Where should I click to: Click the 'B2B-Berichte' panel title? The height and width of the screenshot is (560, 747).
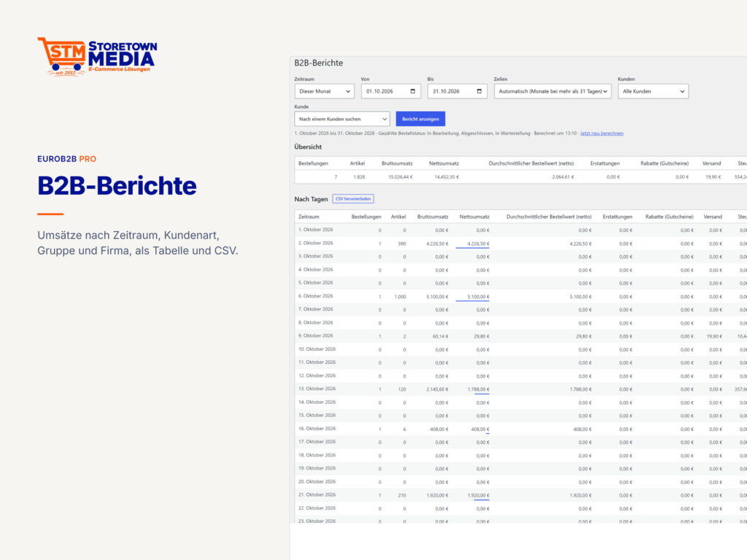(x=319, y=63)
